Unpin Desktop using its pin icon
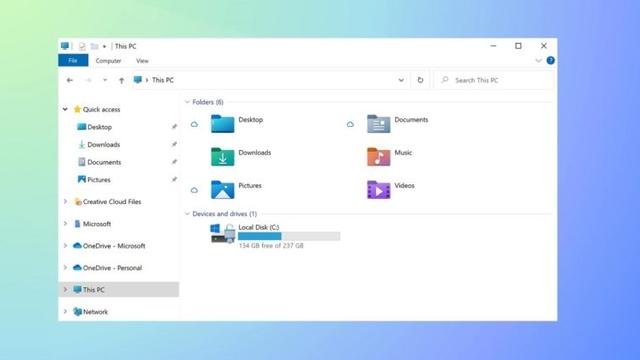Screen dimensions: 640x360 [x=174, y=127]
